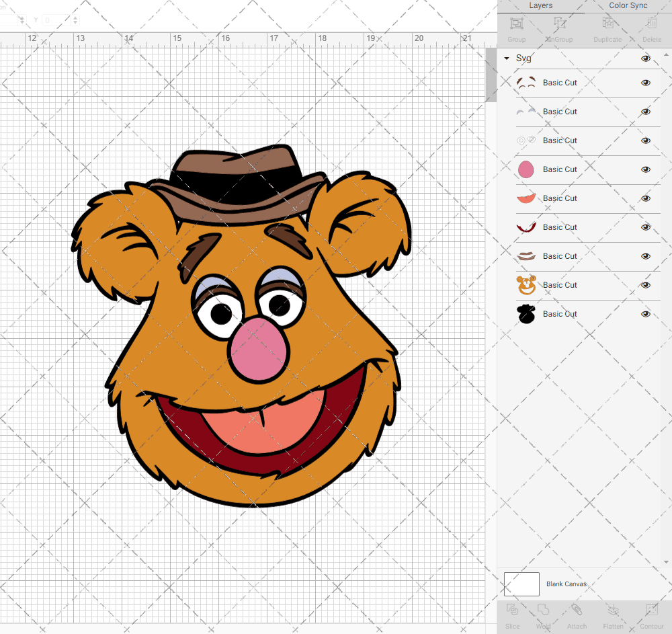Image resolution: width=672 pixels, height=634 pixels.
Task: Select the orange bear face layer thumbnail
Action: point(526,285)
